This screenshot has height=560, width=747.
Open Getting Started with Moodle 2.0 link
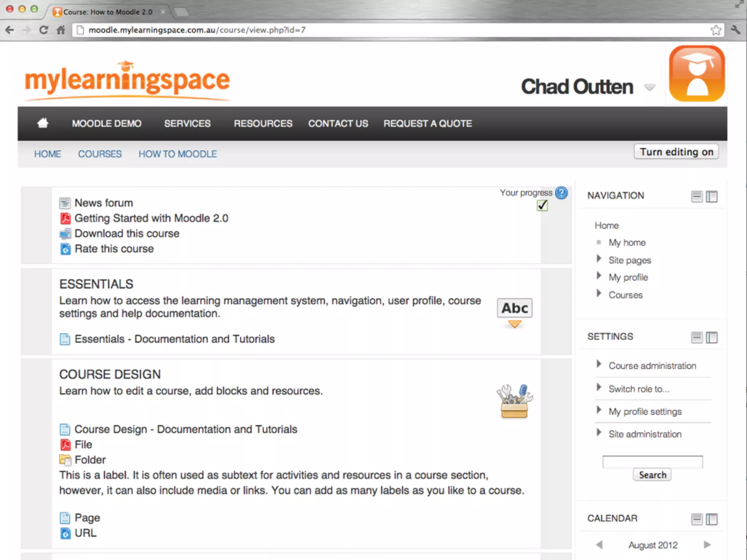(151, 218)
